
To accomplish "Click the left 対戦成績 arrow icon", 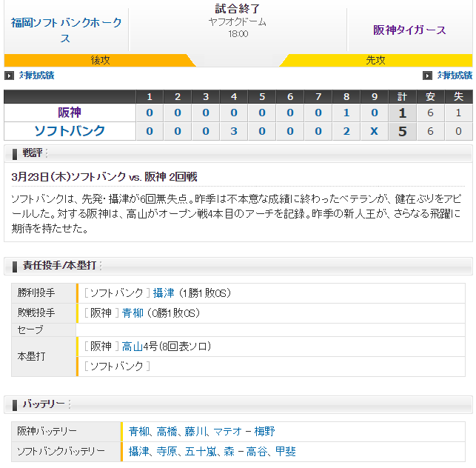I will coord(9,76).
